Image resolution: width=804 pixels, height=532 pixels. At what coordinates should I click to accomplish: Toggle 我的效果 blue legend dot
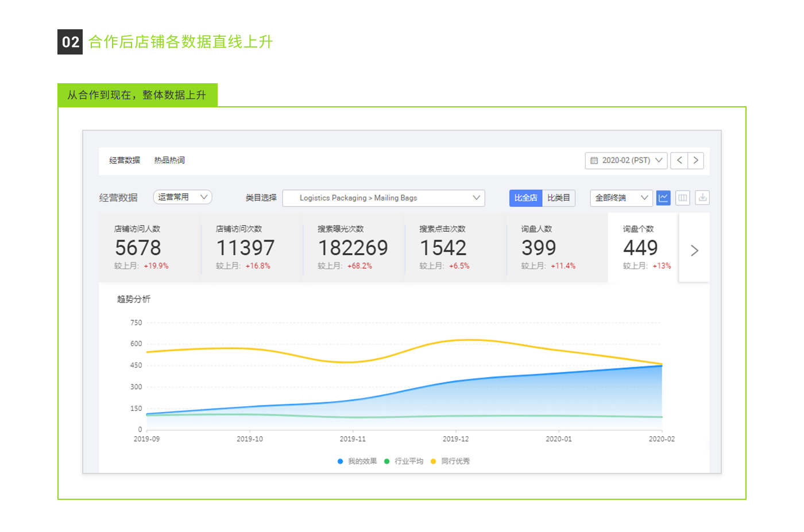tap(340, 461)
